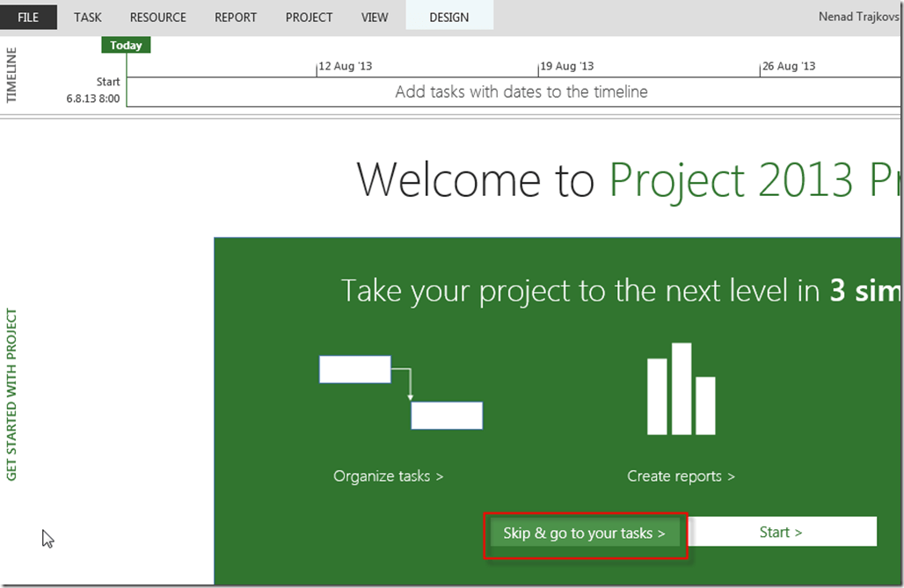Screen dimensions: 904x588
Task: Open the Create reports > link
Action: (x=681, y=476)
